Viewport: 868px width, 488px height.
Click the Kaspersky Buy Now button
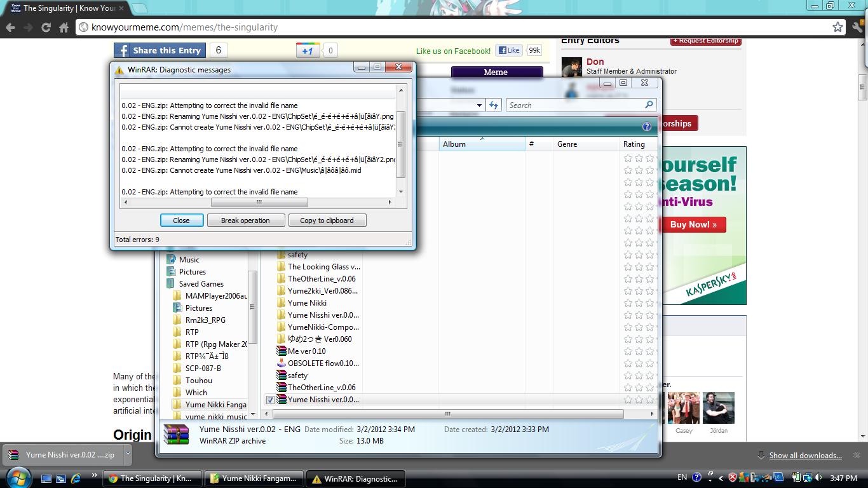point(693,224)
